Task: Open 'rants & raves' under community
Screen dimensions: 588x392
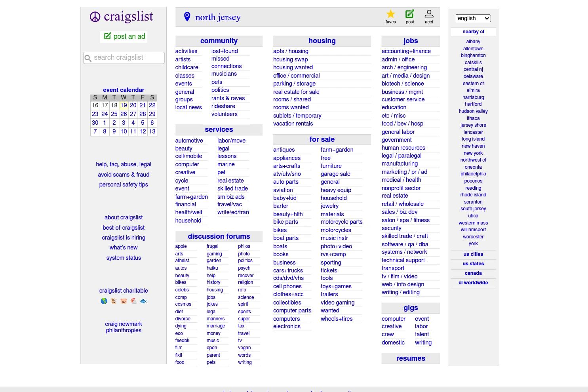Action: (x=228, y=98)
